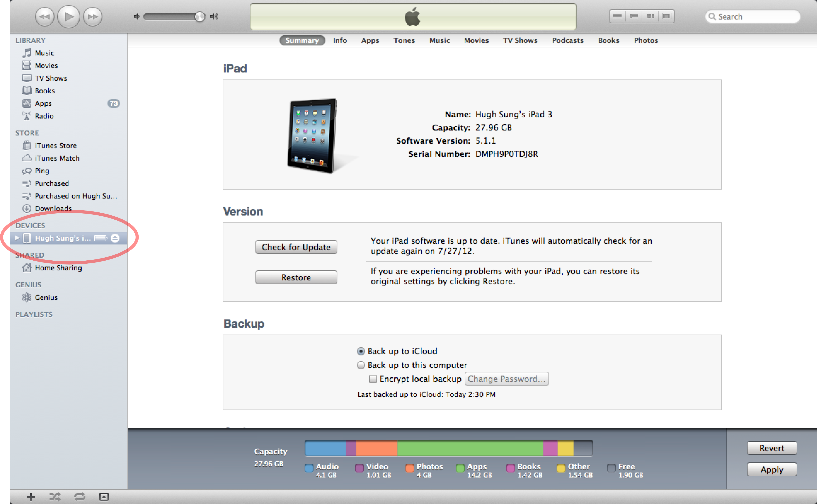
Task: Switch to song list view
Action: (x=617, y=16)
